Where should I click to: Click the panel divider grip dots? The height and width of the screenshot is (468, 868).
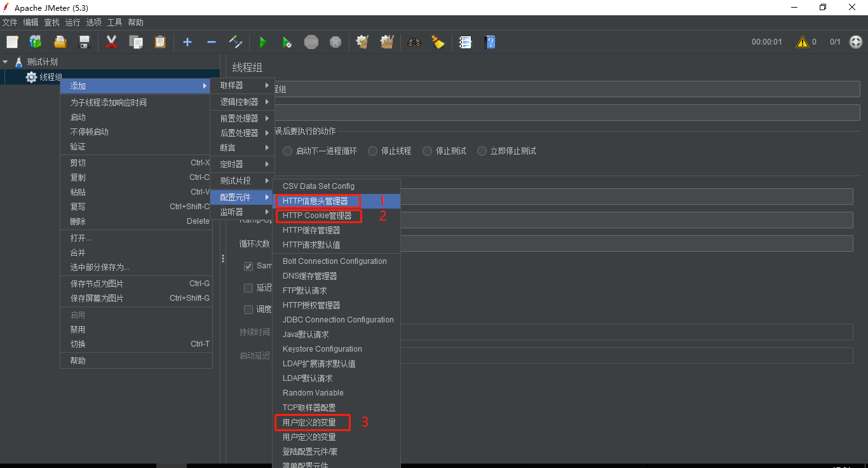pos(222,258)
